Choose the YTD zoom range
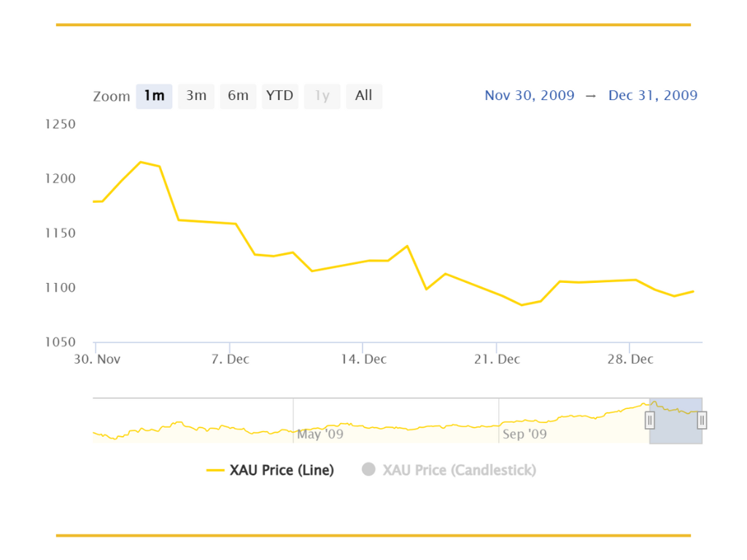The height and width of the screenshot is (560, 747). pyautogui.click(x=279, y=96)
